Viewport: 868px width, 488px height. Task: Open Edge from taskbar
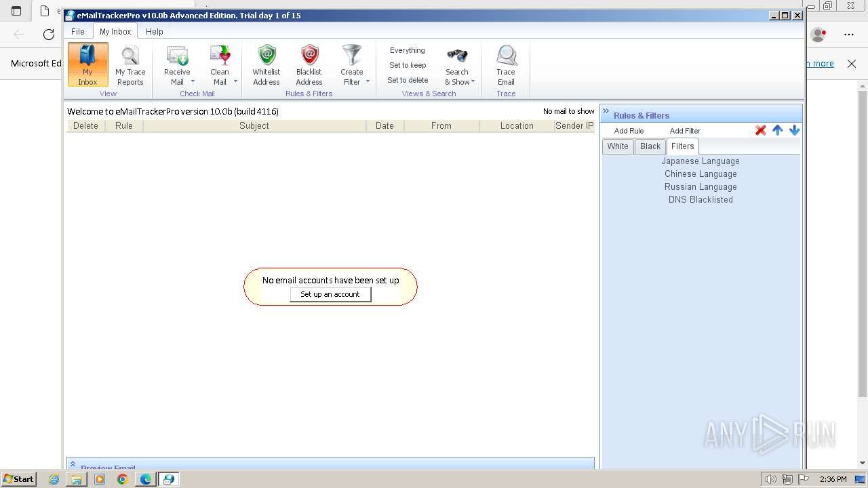pos(145,479)
